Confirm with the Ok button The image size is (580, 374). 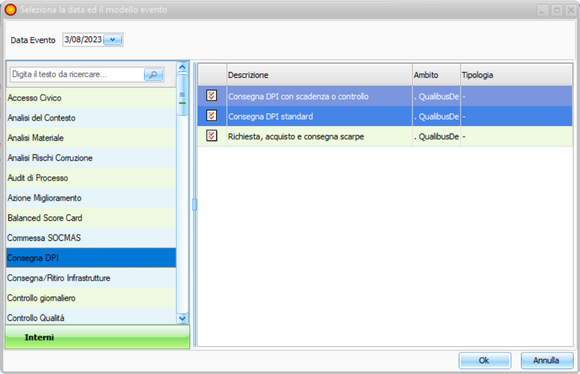[x=485, y=360]
